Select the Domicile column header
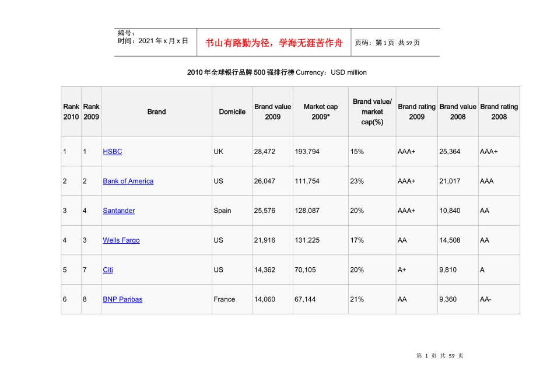554x392 pixels. pos(232,111)
